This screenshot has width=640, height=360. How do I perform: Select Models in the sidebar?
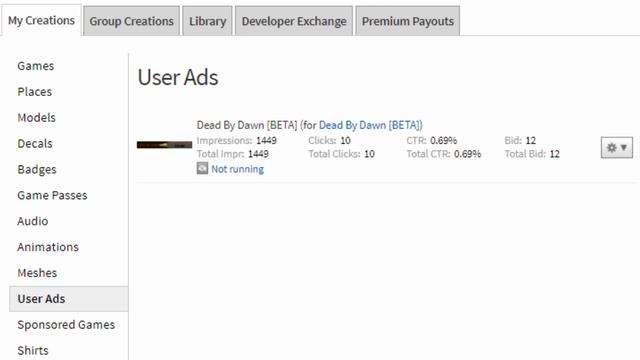pos(36,118)
